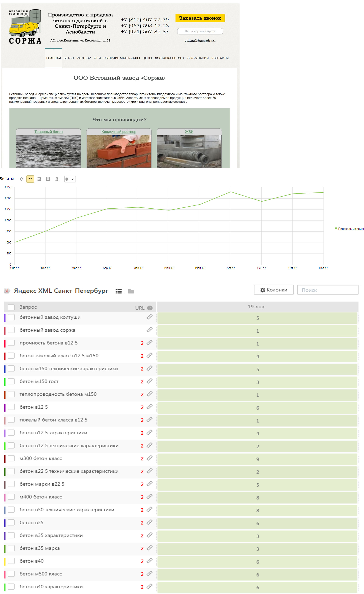Open URL link icon for бетон марки в22 5
This screenshot has height=594, width=364.
pos(149,484)
